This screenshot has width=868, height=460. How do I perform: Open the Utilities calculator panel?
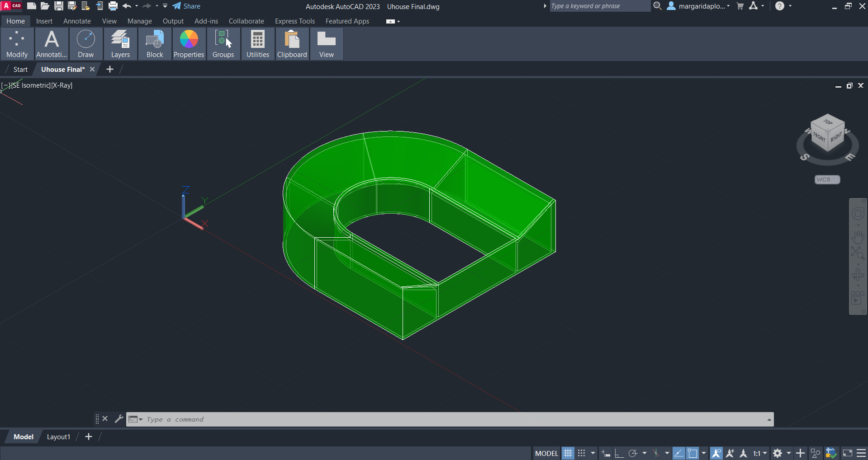(x=258, y=44)
